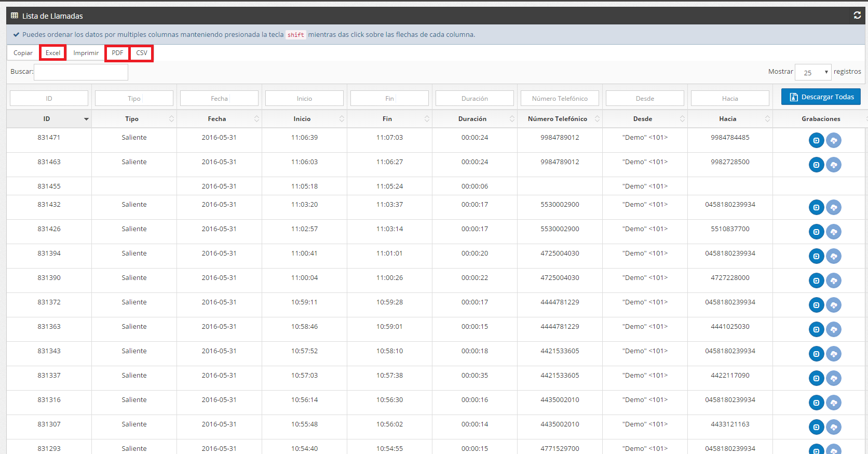
Task: Download recording for call 831471
Action: pyautogui.click(x=834, y=140)
